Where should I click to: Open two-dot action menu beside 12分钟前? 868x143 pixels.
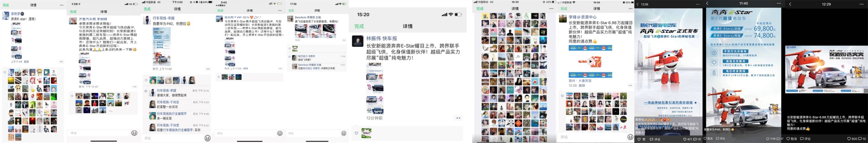pyautogui.click(x=458, y=118)
